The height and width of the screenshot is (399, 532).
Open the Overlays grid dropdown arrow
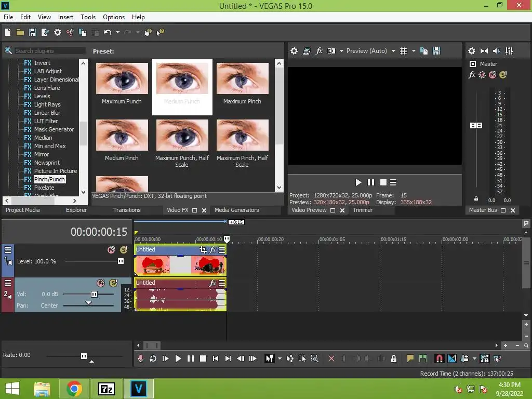point(414,51)
